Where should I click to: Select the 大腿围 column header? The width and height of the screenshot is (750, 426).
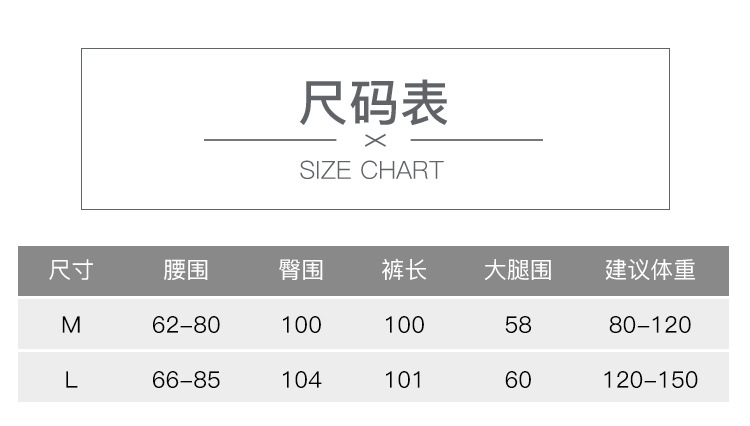tap(518, 270)
